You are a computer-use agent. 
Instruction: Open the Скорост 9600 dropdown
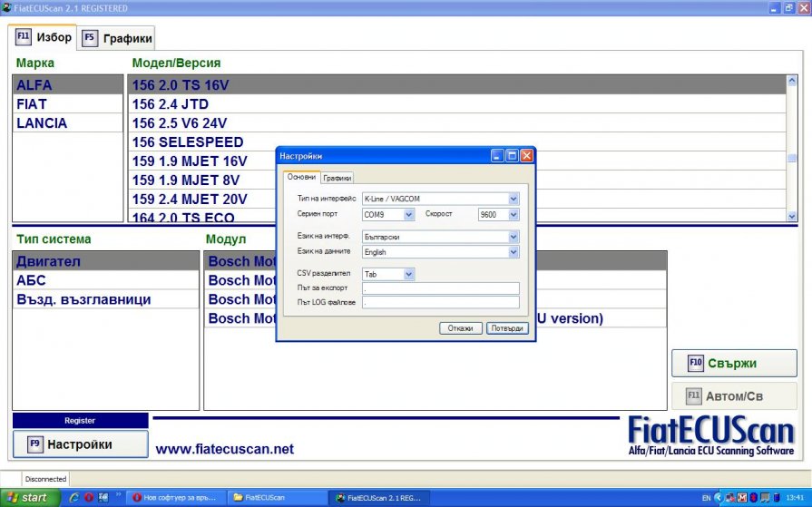click(x=514, y=215)
